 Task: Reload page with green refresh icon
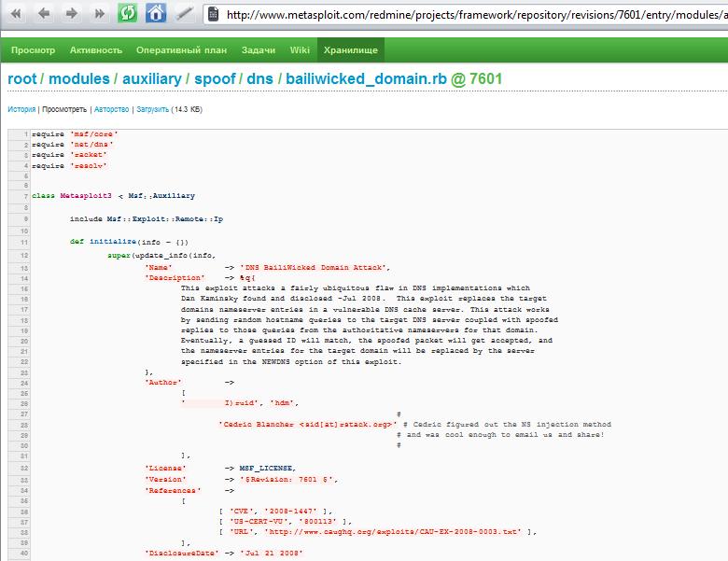click(127, 13)
